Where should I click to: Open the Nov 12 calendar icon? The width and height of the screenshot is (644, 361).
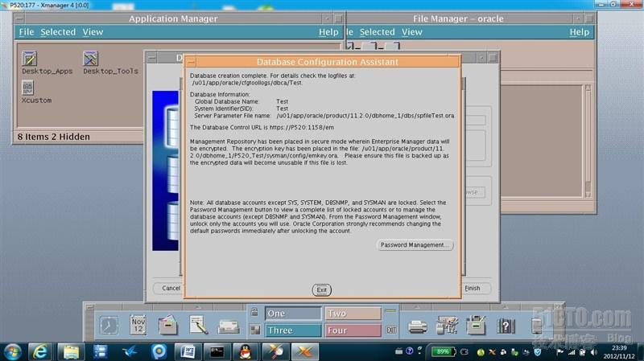(138, 325)
